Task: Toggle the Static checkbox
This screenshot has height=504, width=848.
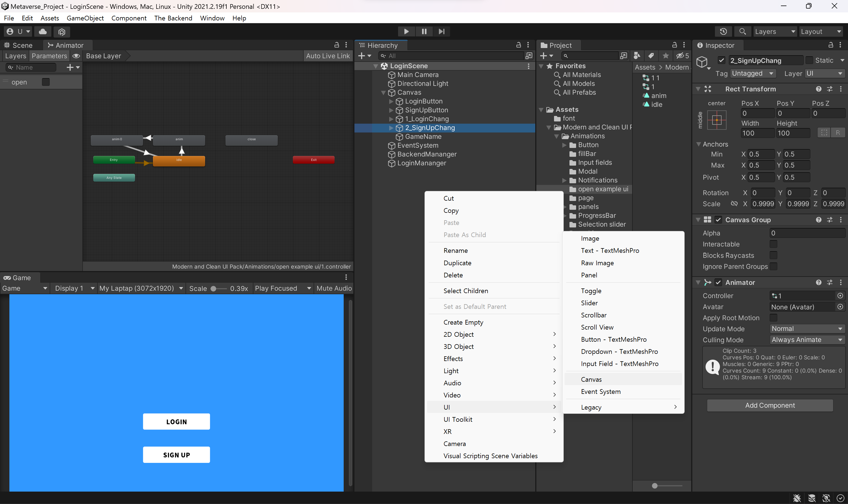Action: click(809, 60)
